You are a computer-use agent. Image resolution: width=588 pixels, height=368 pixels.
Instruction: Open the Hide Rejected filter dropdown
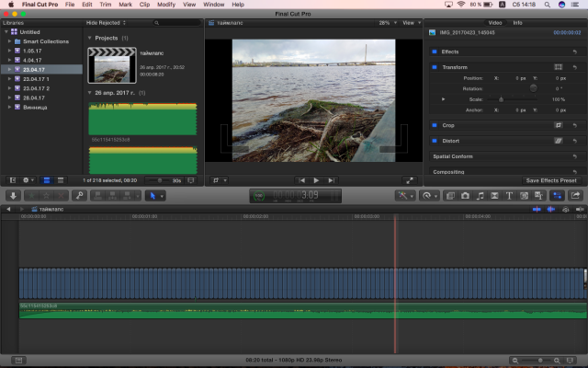(106, 23)
